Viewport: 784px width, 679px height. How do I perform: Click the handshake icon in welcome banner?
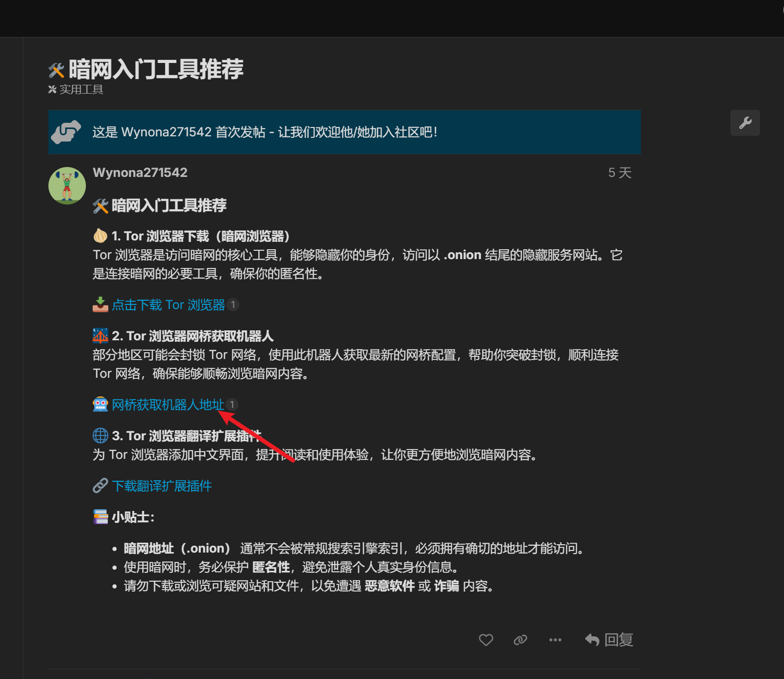click(66, 132)
